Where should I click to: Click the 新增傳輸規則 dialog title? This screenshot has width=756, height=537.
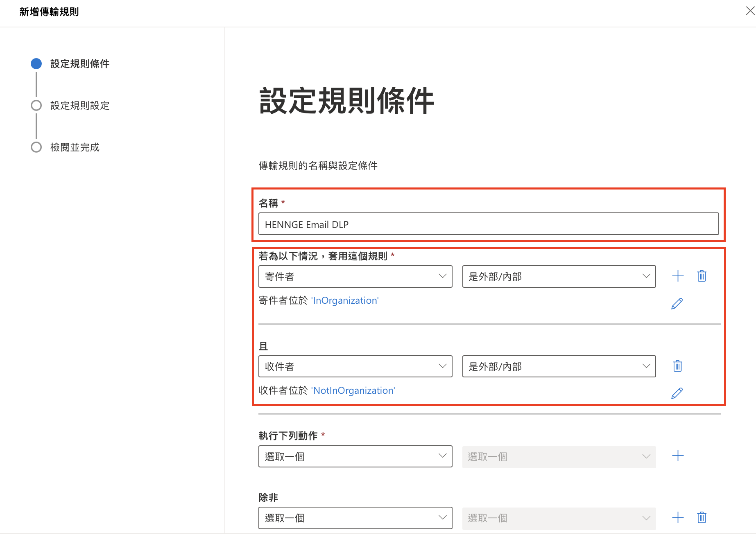49,12
